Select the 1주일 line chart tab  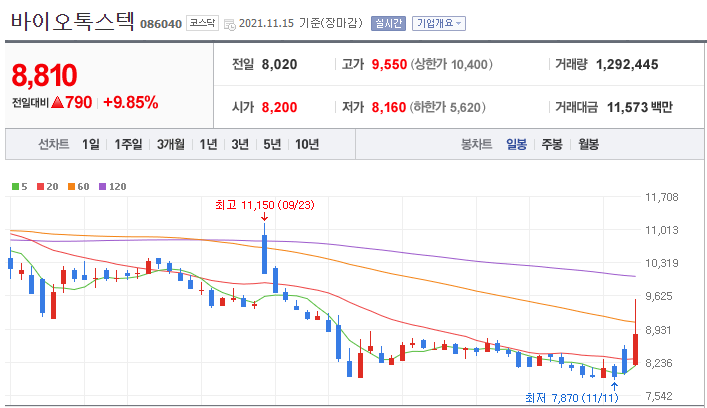click(128, 144)
